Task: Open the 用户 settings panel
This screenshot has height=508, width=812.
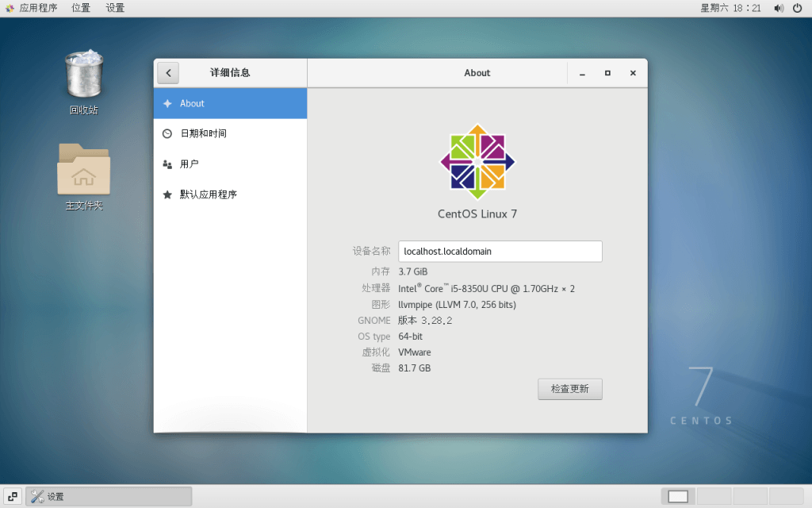Action: pyautogui.click(x=231, y=164)
